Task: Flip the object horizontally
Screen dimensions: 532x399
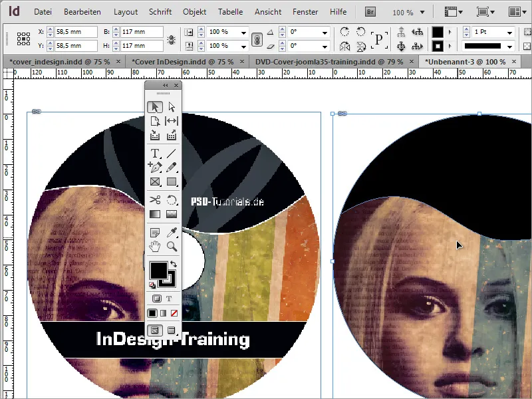Action: [x=344, y=46]
